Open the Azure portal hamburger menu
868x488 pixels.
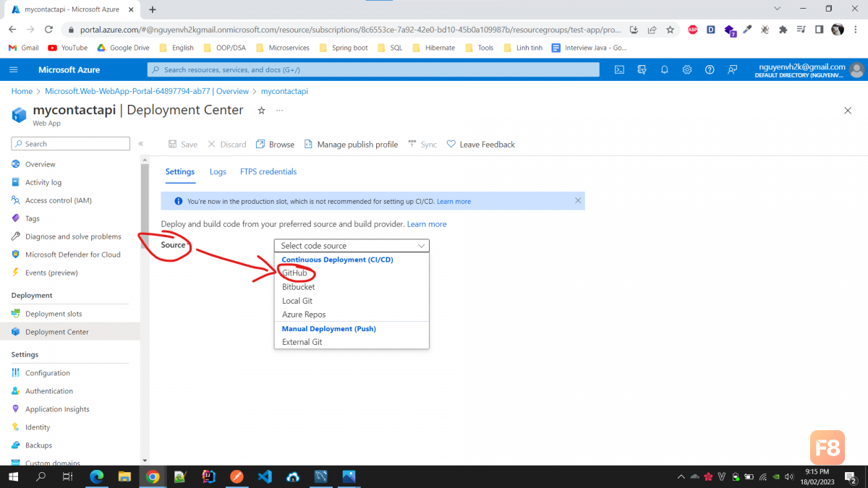[x=14, y=69]
